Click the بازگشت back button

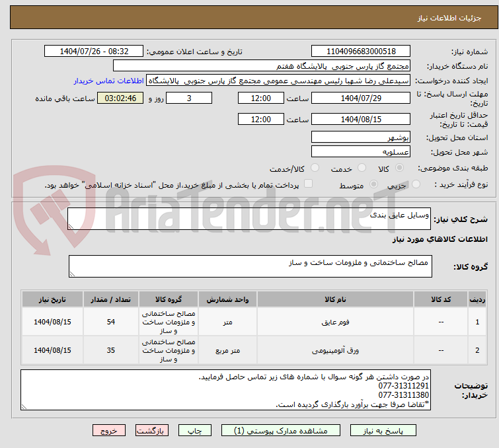pyautogui.click(x=152, y=431)
